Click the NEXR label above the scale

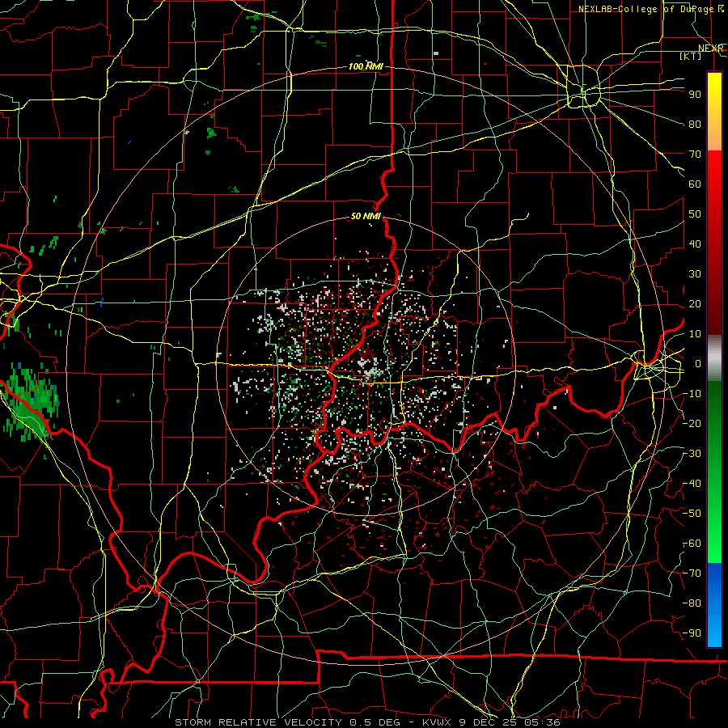pyautogui.click(x=711, y=49)
